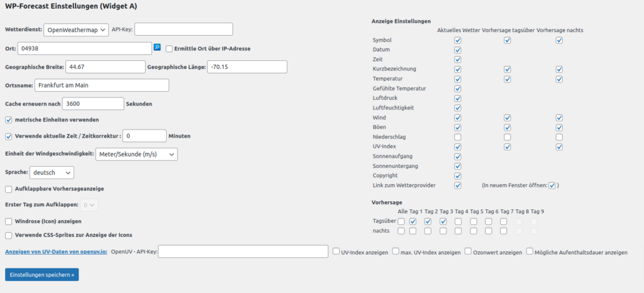Screen dimensions: 644x293
Task: Open the Erster Tag zum Aufklappen dropdown
Action: [89, 205]
